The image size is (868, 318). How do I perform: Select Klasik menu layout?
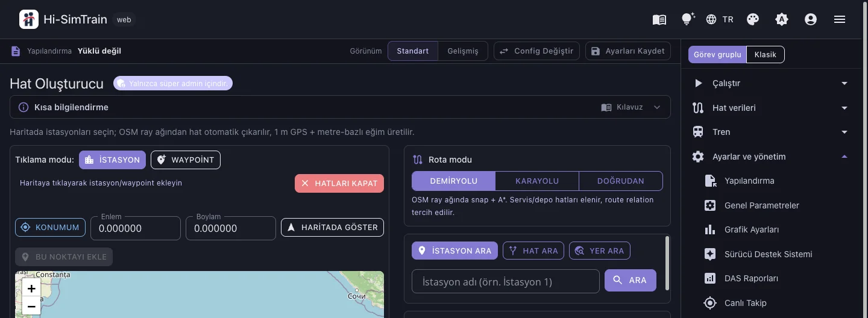766,55
